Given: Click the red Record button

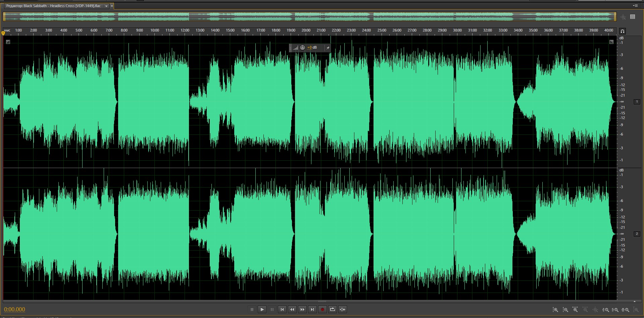Looking at the screenshot, I should pos(322,309).
